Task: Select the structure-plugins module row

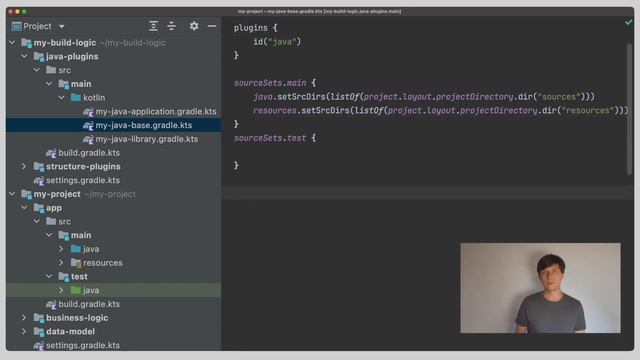Action: (x=113, y=167)
